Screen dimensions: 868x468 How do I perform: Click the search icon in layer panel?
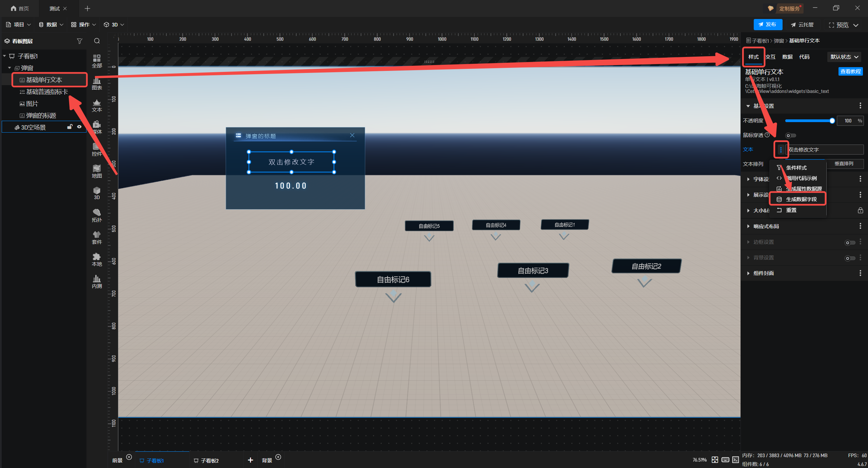97,41
